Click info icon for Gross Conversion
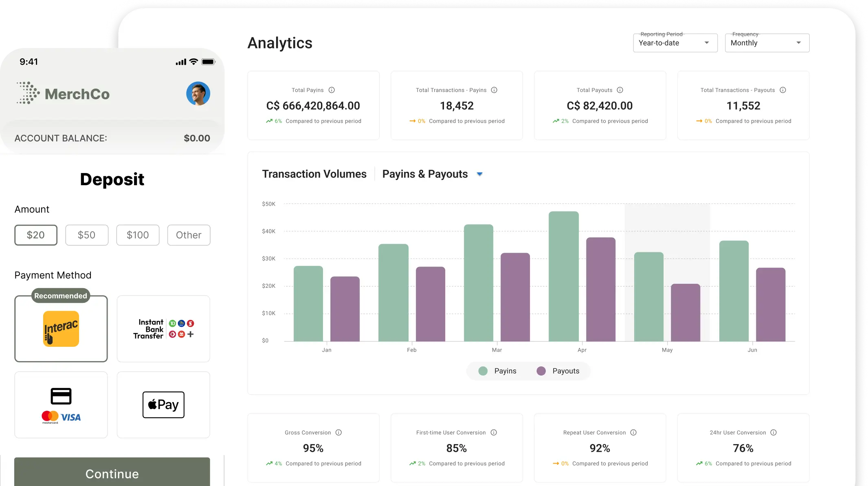868x486 pixels. (338, 432)
